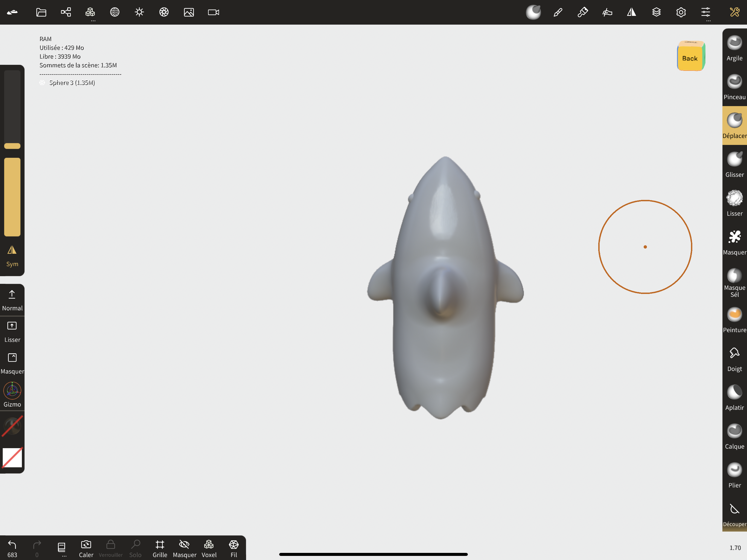Image resolution: width=747 pixels, height=560 pixels.
Task: Toggle Solo mode button
Action: pyautogui.click(x=135, y=549)
